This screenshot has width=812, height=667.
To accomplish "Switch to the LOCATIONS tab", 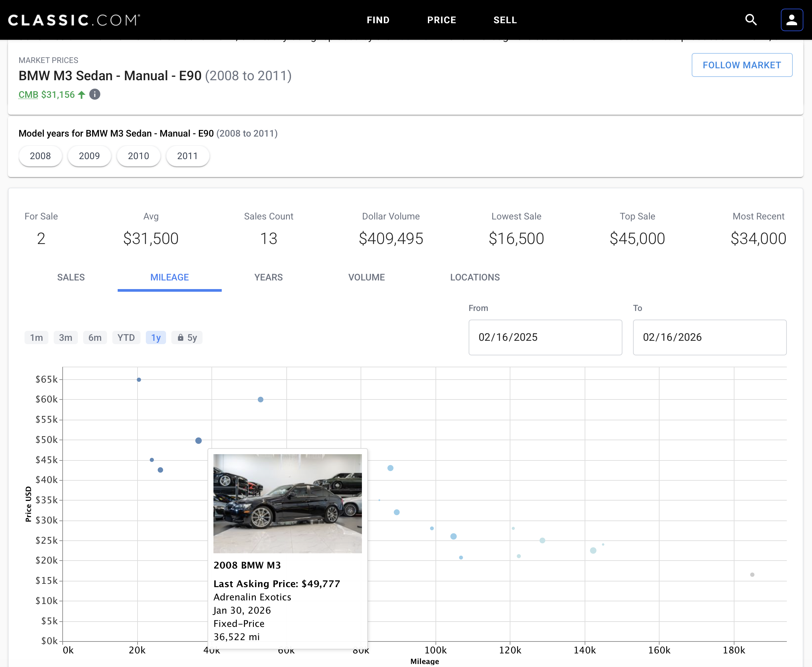I will tap(475, 277).
